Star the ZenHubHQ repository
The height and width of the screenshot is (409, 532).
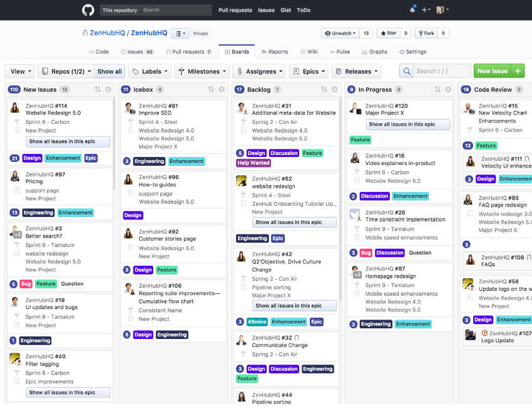pos(388,33)
